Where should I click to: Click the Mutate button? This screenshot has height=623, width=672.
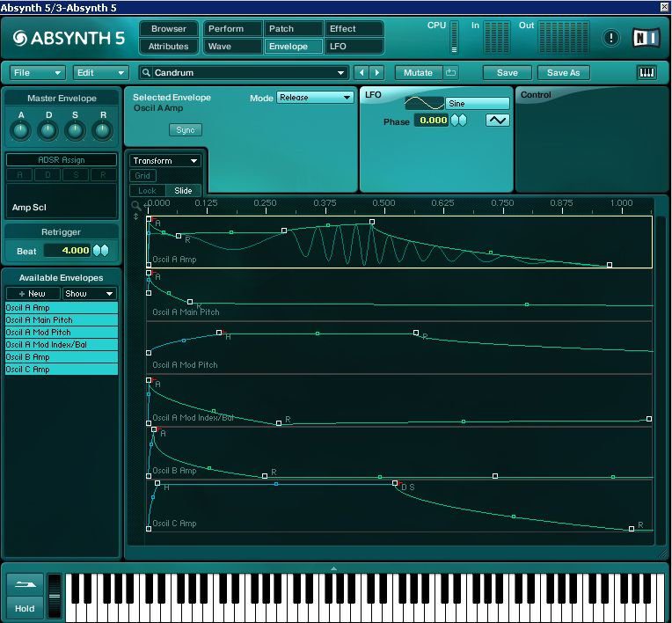[x=418, y=72]
